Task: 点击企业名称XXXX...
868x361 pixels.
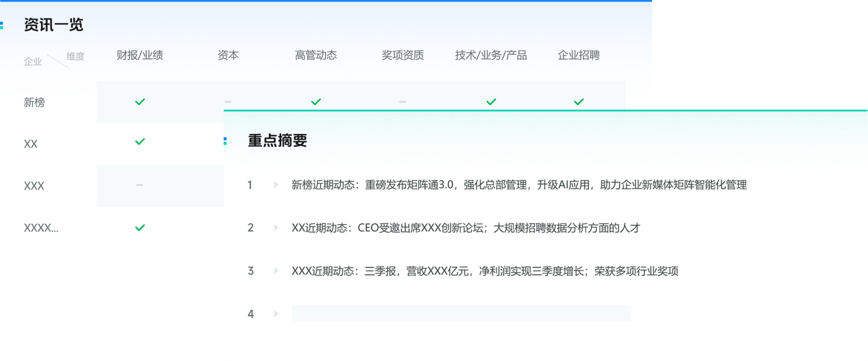Action: coord(40,227)
